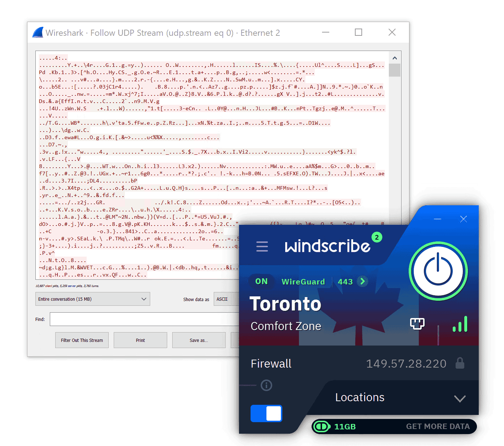Click in the Find input field
Viewport: 504px width, 446px height.
click(144, 319)
